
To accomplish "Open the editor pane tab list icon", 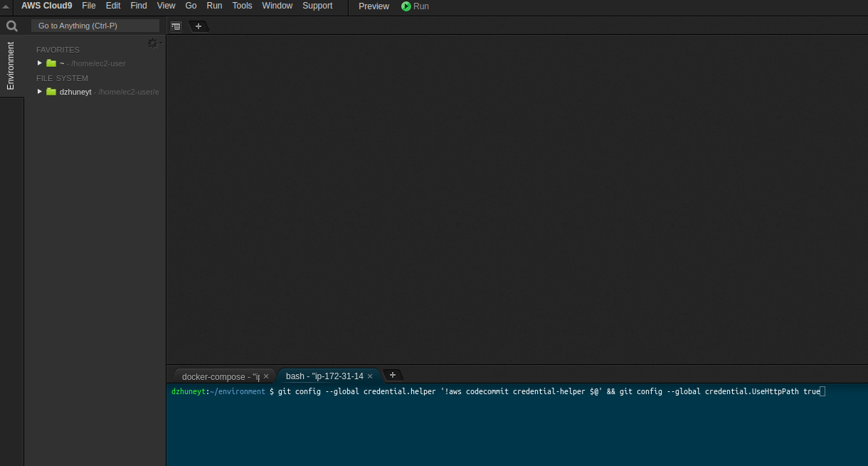I will tap(176, 26).
